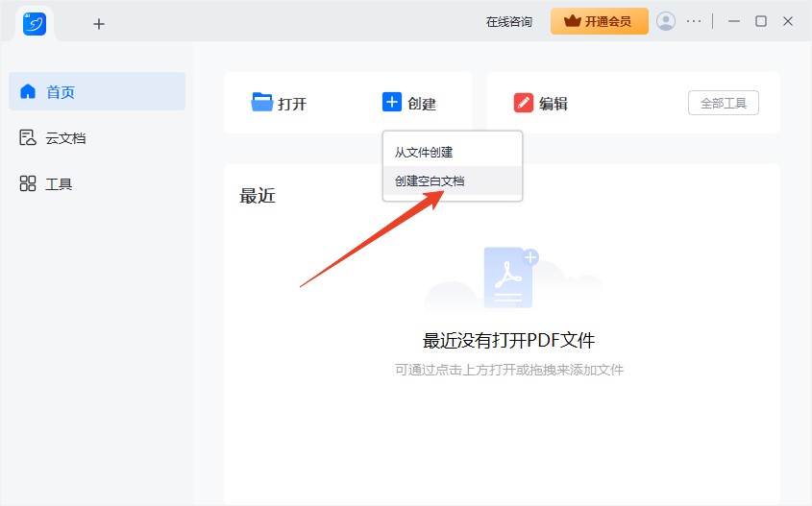Open the user account avatar icon

pyautogui.click(x=665, y=21)
